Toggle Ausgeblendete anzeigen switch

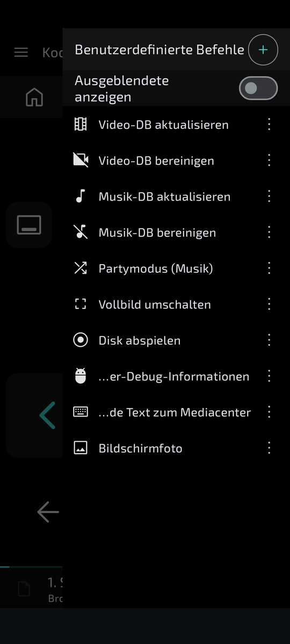[258, 89]
